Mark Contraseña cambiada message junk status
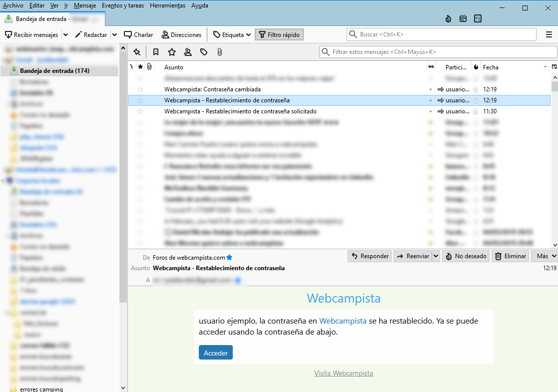The width and height of the screenshot is (558, 392). (x=476, y=89)
